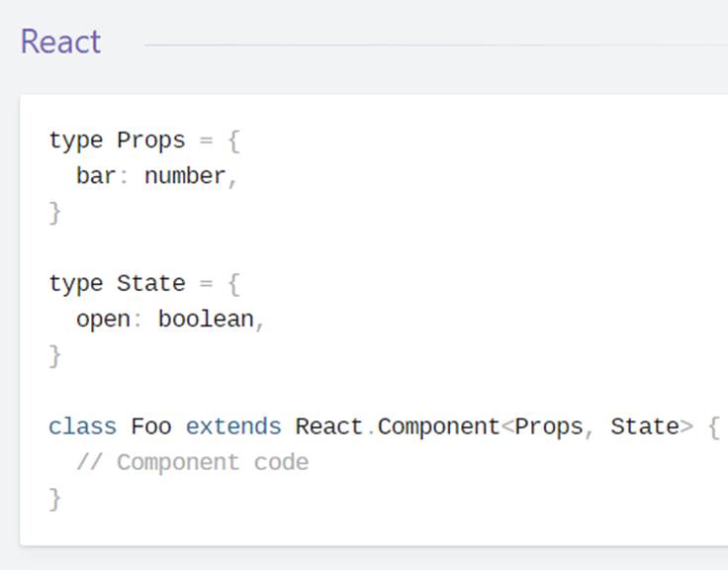The width and height of the screenshot is (728, 570).
Task: Click 'Component' in the class declaration
Action: click(x=438, y=427)
